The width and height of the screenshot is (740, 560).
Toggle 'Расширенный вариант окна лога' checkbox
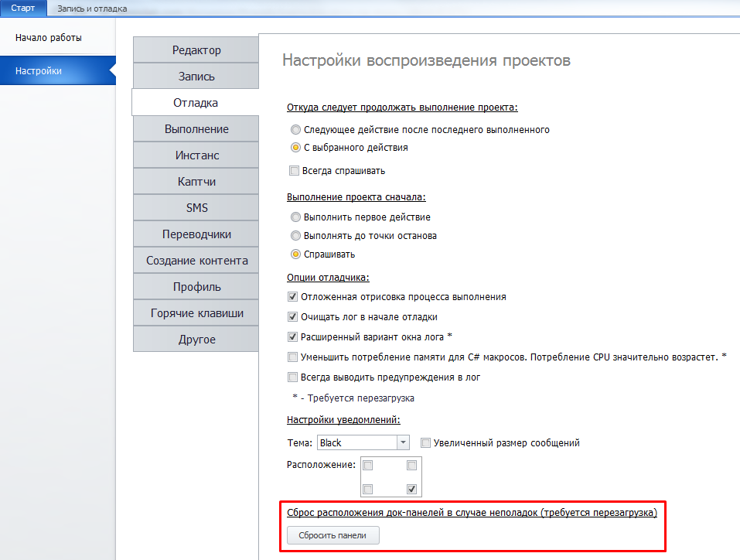point(292,336)
